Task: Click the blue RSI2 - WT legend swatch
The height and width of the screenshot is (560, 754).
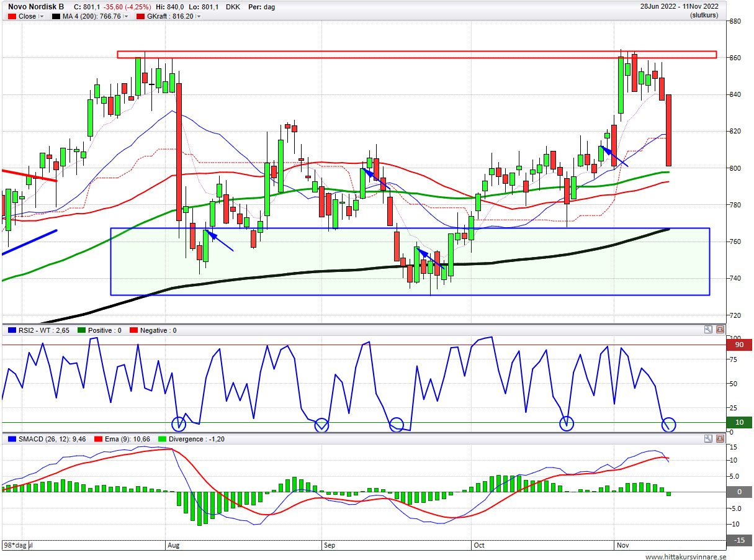Action: [x=12, y=330]
